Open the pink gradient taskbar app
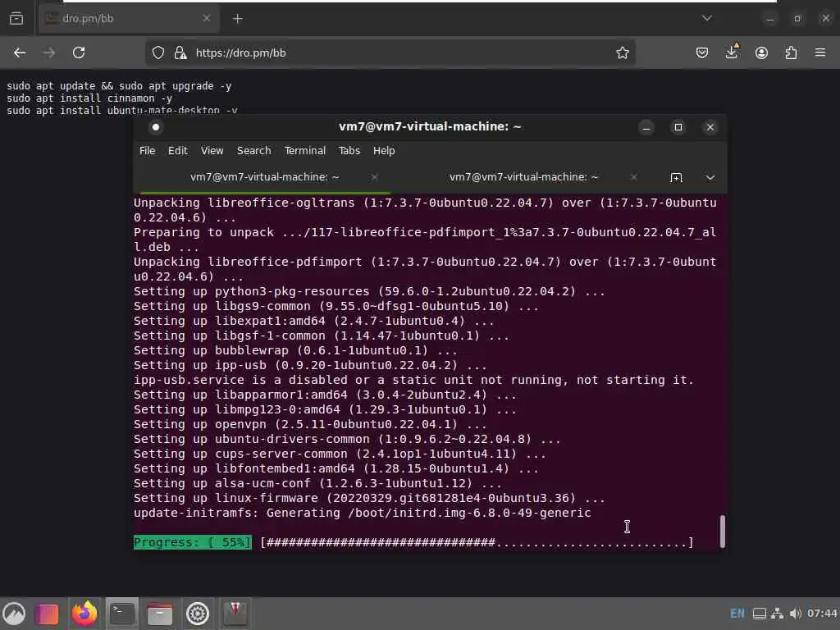 (47, 614)
